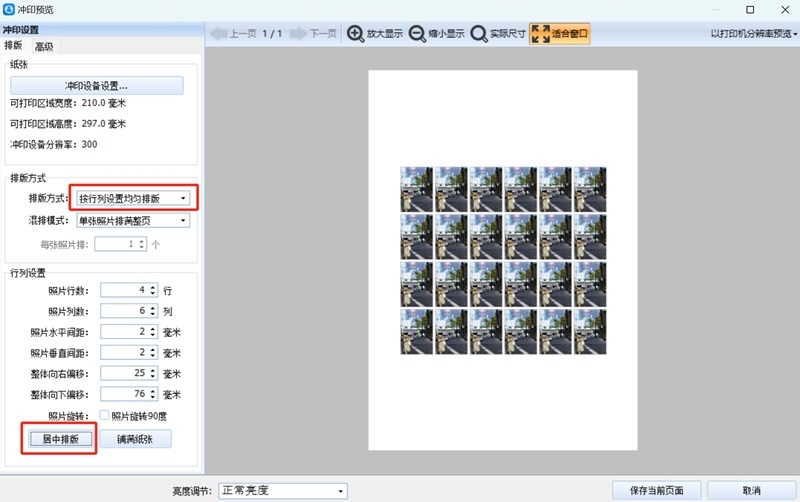Switch to the 高级 tab
Image resolution: width=800 pixels, height=502 pixels.
[44, 46]
